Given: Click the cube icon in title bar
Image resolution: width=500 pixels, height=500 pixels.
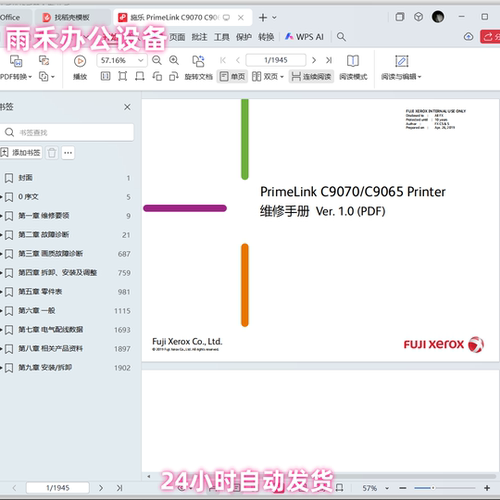Looking at the screenshot, I should [x=418, y=17].
